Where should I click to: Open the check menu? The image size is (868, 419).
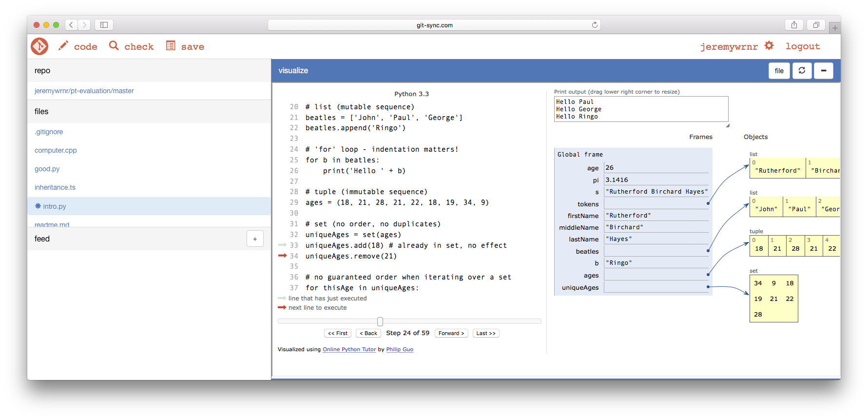139,46
